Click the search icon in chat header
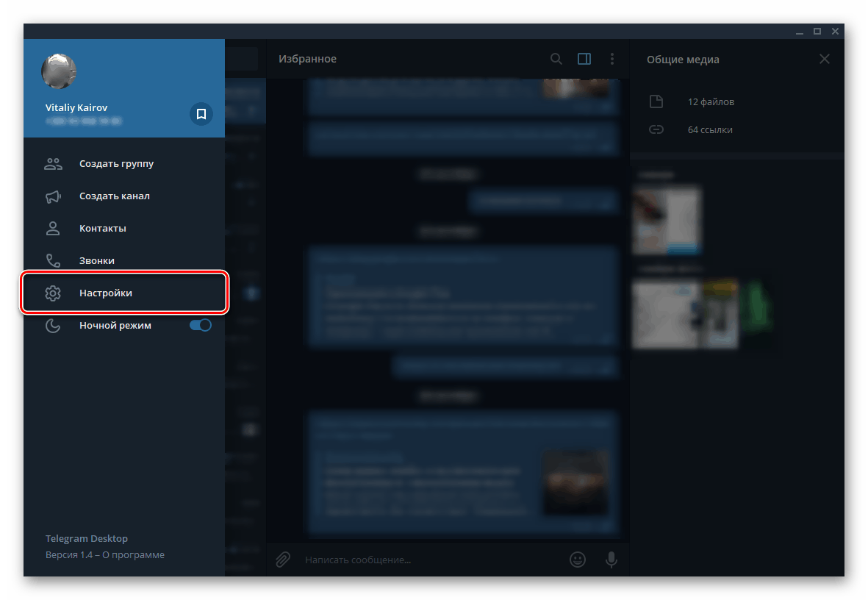Viewport: 868px width, 600px height. coord(556,59)
